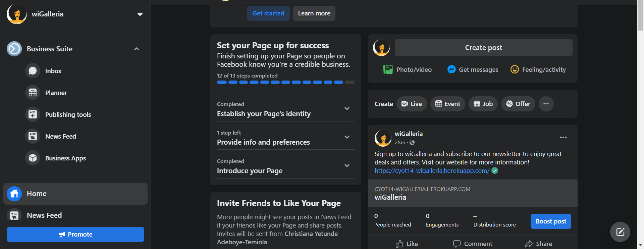644x249 pixels.
Task: Click the Create post button
Action: (x=484, y=48)
